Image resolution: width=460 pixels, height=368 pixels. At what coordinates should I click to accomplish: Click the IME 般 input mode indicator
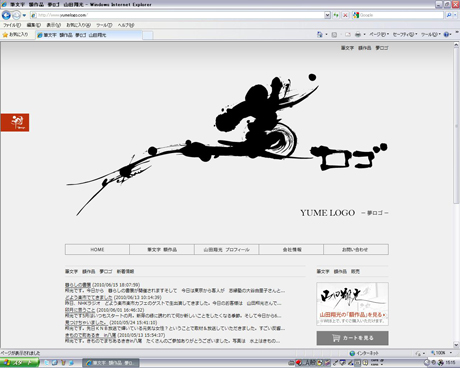(x=313, y=363)
